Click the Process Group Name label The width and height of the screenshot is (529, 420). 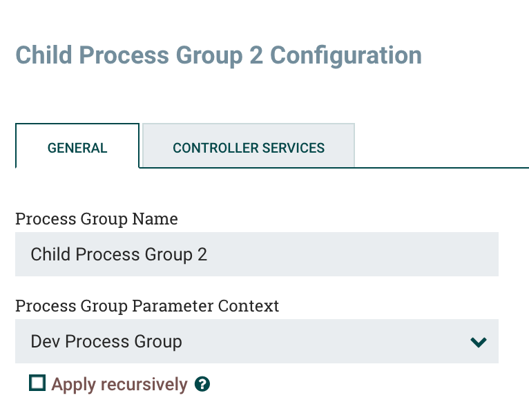tap(96, 219)
